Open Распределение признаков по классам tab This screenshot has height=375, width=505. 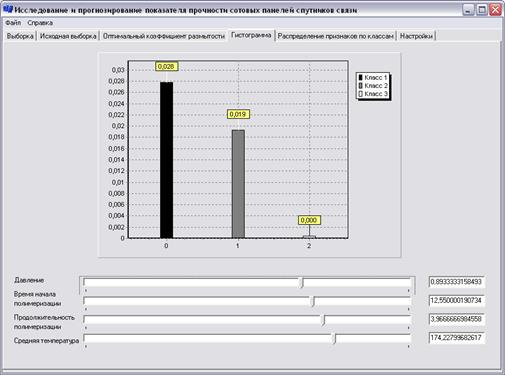pos(335,36)
